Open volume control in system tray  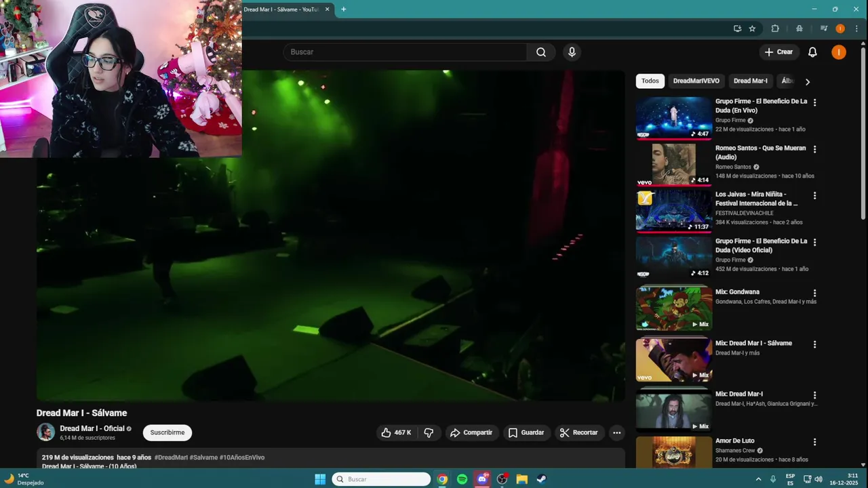[x=818, y=479]
